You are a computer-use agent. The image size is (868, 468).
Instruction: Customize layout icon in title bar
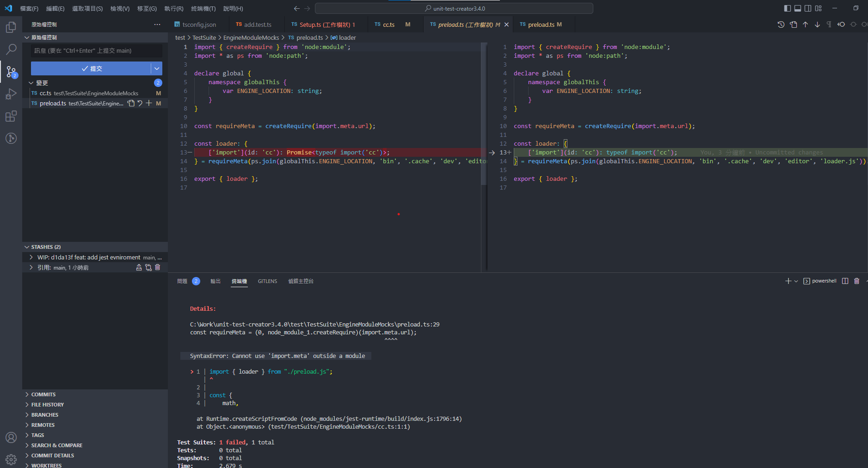pyautogui.click(x=819, y=8)
